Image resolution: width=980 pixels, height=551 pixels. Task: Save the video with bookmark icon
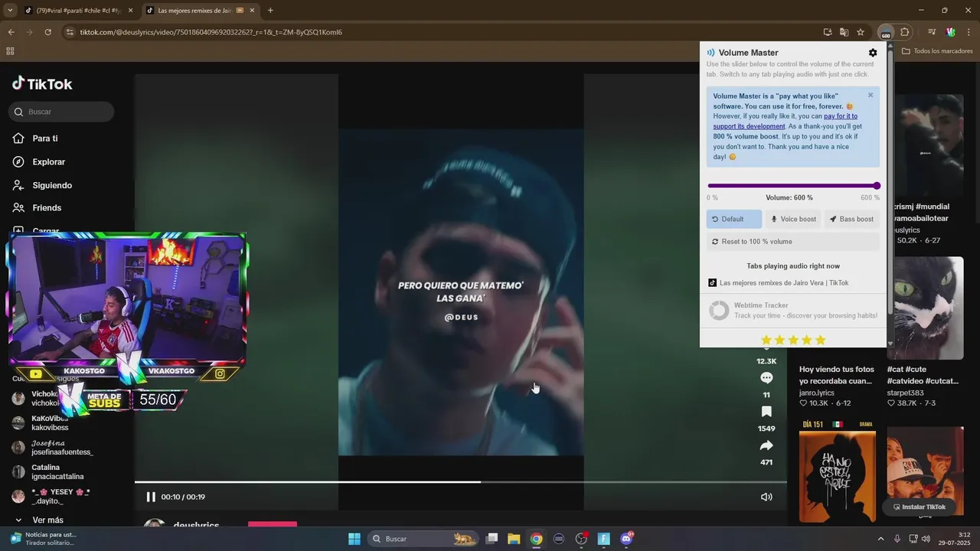[766, 412]
